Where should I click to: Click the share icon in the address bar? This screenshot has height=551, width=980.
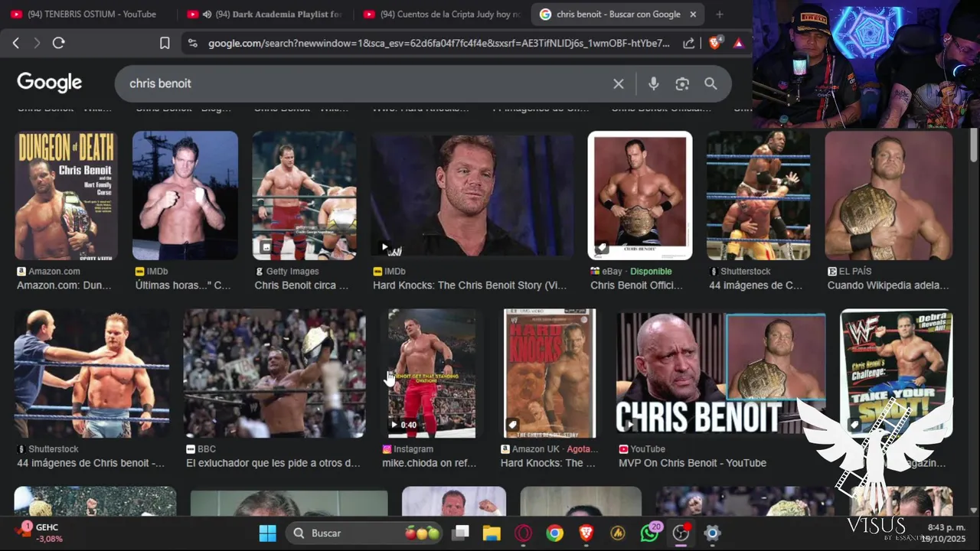coord(689,44)
